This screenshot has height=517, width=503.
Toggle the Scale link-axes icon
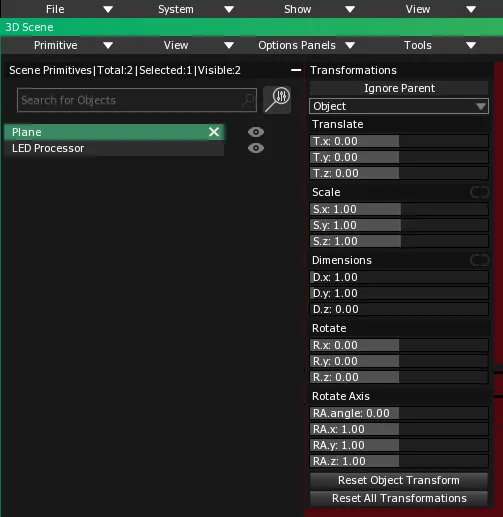(x=480, y=192)
